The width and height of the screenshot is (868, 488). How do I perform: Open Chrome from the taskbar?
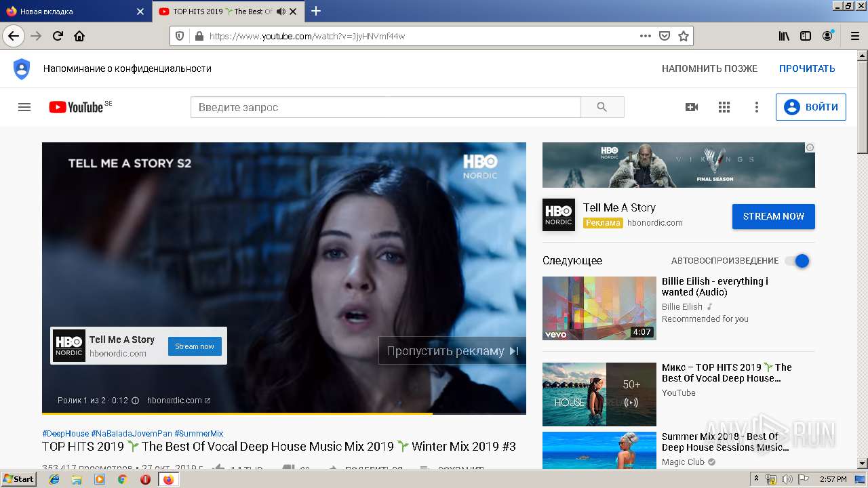(122, 479)
